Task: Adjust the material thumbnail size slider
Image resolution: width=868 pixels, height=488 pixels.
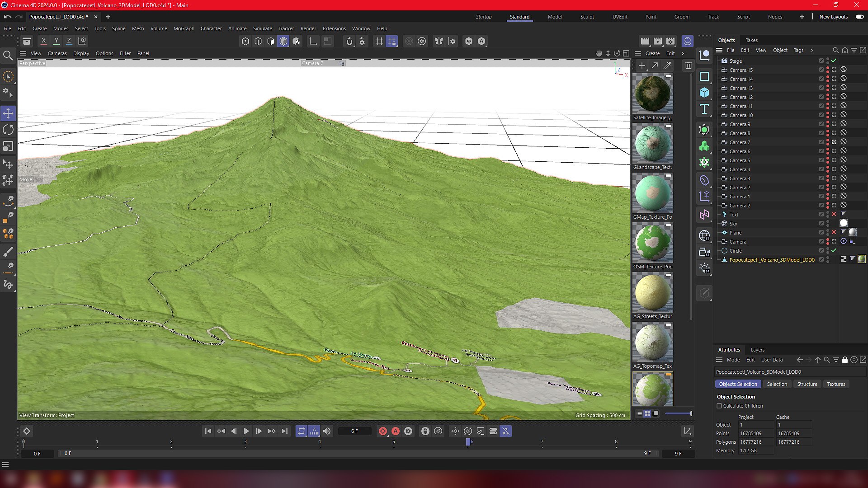Action: [678, 413]
